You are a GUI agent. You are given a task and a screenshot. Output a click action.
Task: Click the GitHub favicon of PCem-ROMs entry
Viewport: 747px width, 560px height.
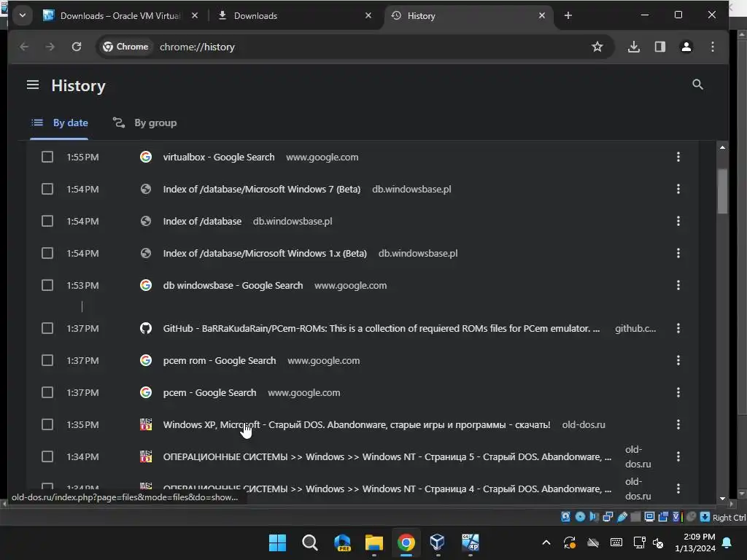(146, 328)
